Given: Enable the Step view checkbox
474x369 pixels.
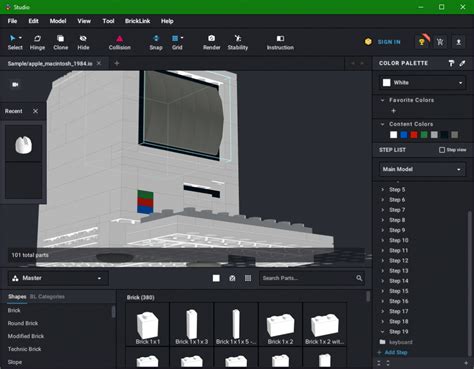Looking at the screenshot, I should (x=442, y=150).
